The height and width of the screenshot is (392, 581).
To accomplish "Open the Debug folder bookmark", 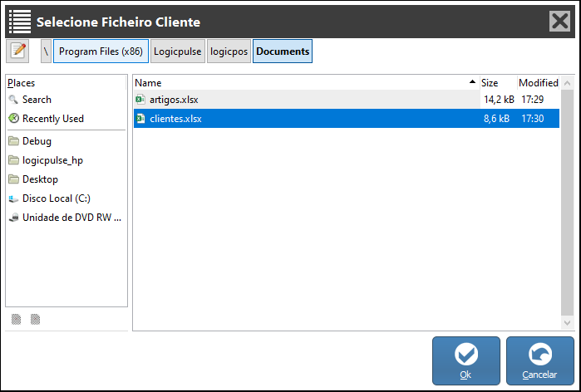I will 37,141.
